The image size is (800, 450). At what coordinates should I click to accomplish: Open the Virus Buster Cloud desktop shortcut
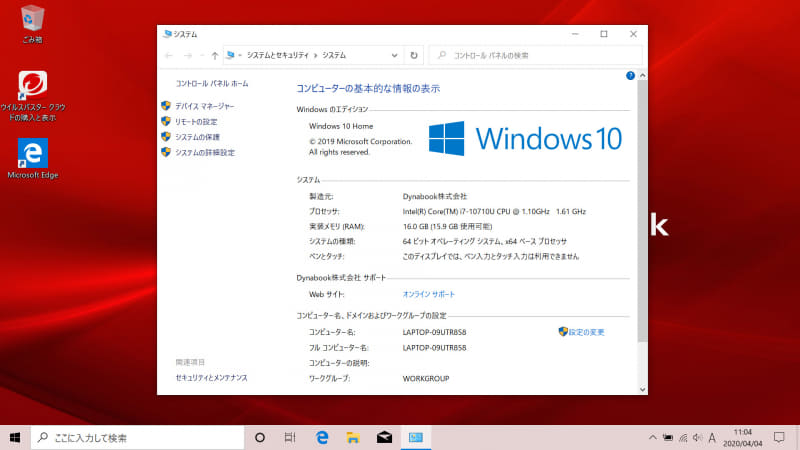pyautogui.click(x=33, y=96)
